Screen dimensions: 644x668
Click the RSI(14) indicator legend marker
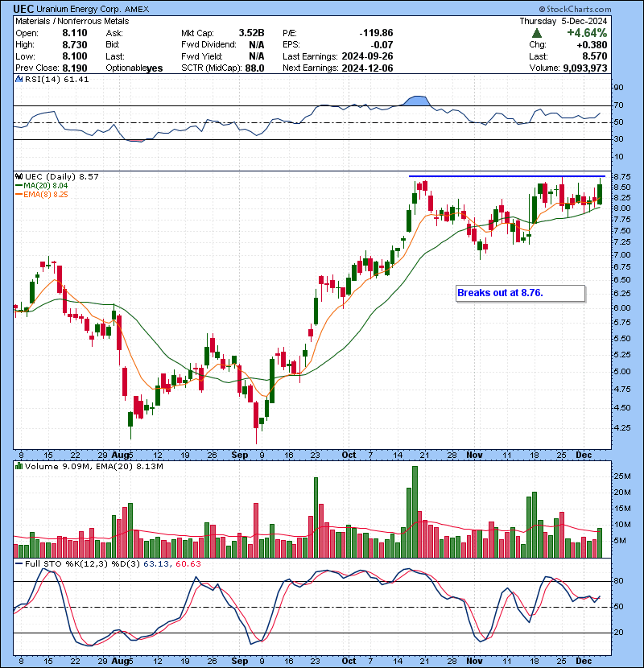point(19,80)
